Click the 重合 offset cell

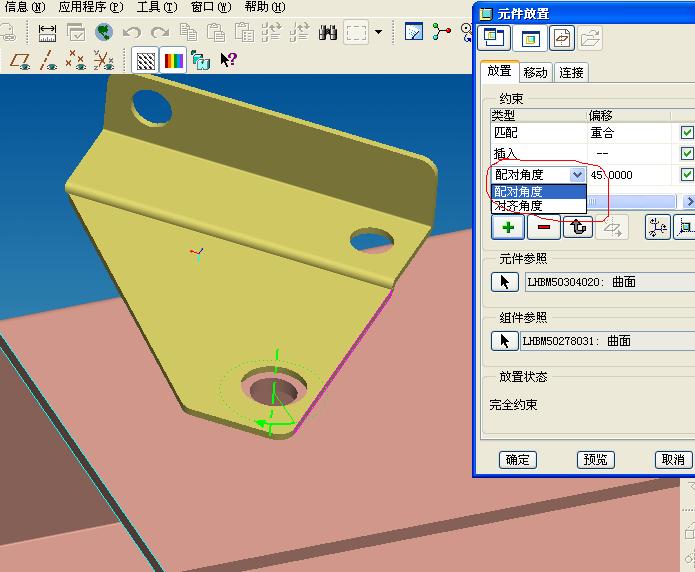click(x=629, y=133)
